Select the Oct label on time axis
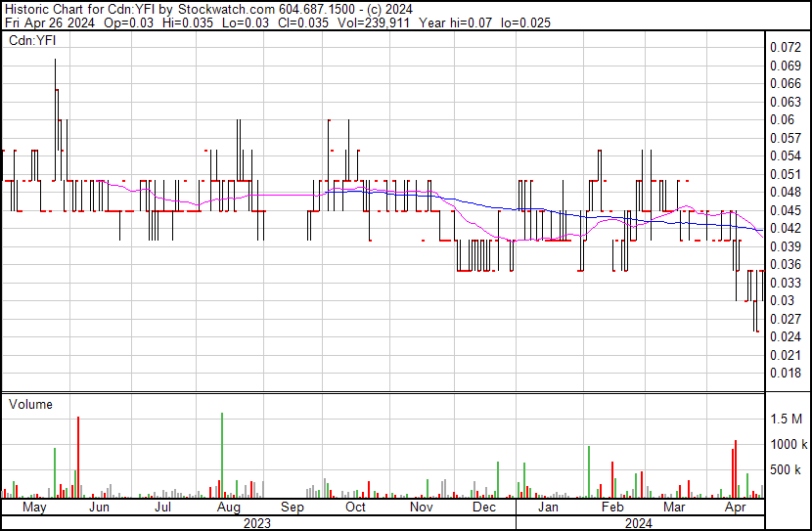812x531 pixels. point(355,508)
